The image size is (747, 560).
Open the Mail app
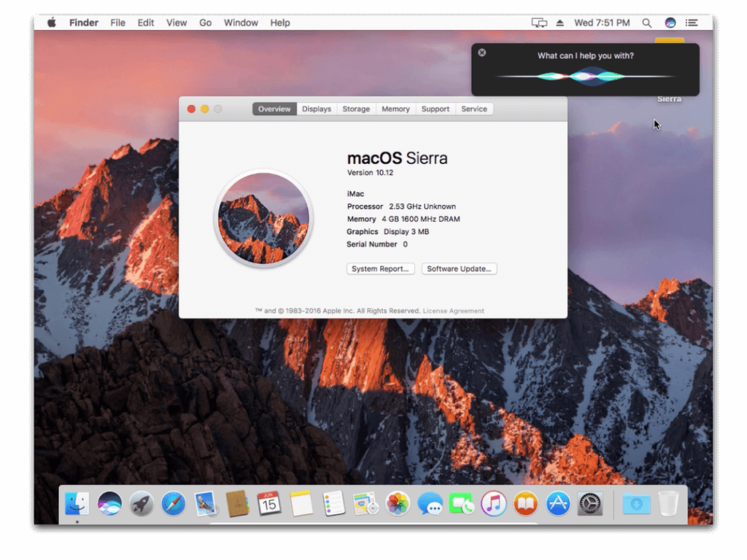tap(204, 502)
